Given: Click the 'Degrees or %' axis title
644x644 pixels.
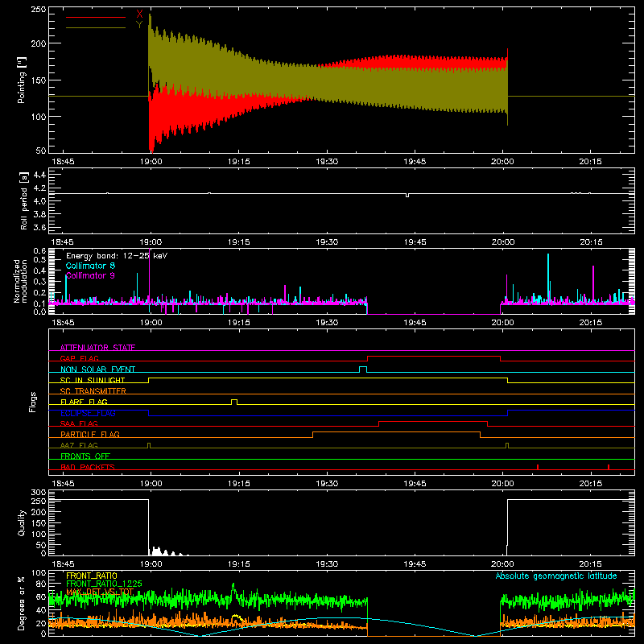Looking at the screenshot, I should (22, 603).
